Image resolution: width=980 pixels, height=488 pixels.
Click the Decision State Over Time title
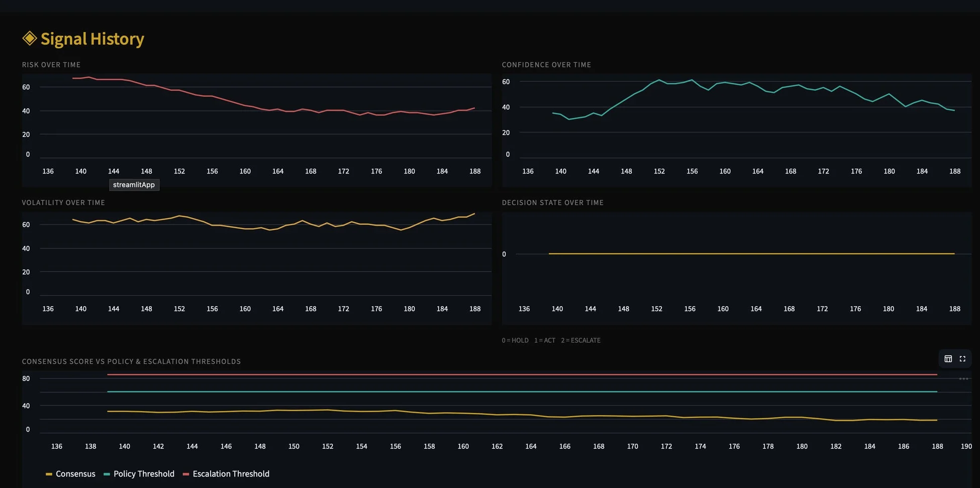[x=552, y=203]
